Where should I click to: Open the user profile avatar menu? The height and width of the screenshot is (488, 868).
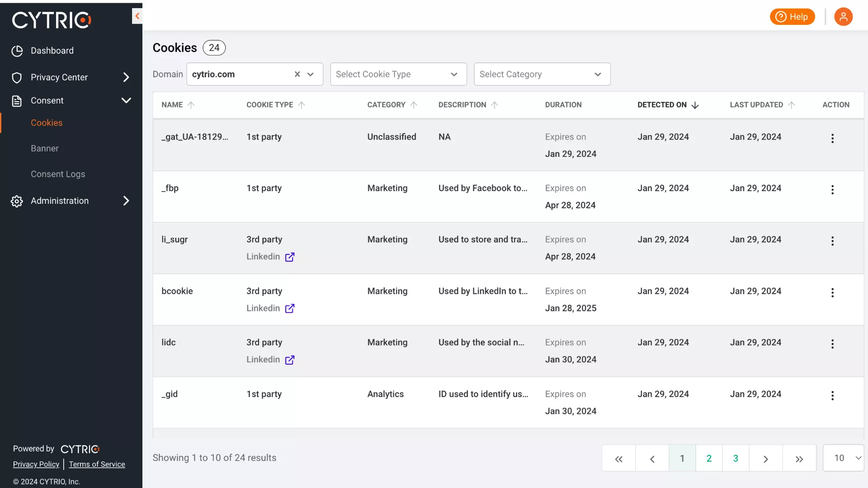coord(843,17)
